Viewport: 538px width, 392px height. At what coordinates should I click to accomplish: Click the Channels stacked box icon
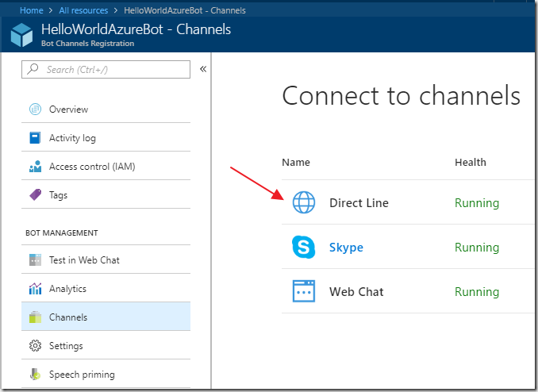click(35, 317)
